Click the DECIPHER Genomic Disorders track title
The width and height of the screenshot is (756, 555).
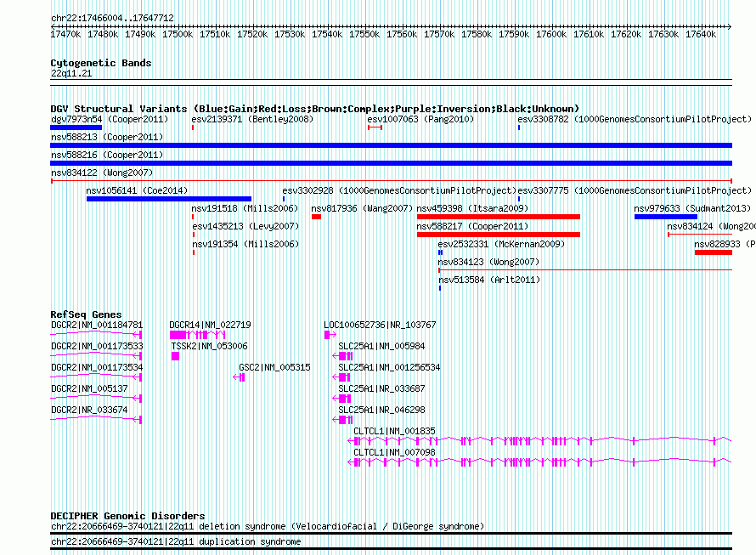127,516
